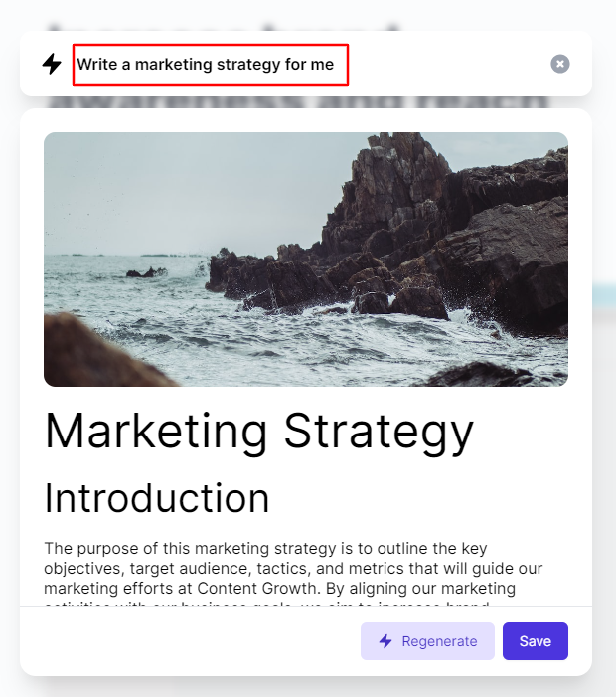
Task: Click the lightning bolt icon beside the prompt
Action: (x=52, y=64)
